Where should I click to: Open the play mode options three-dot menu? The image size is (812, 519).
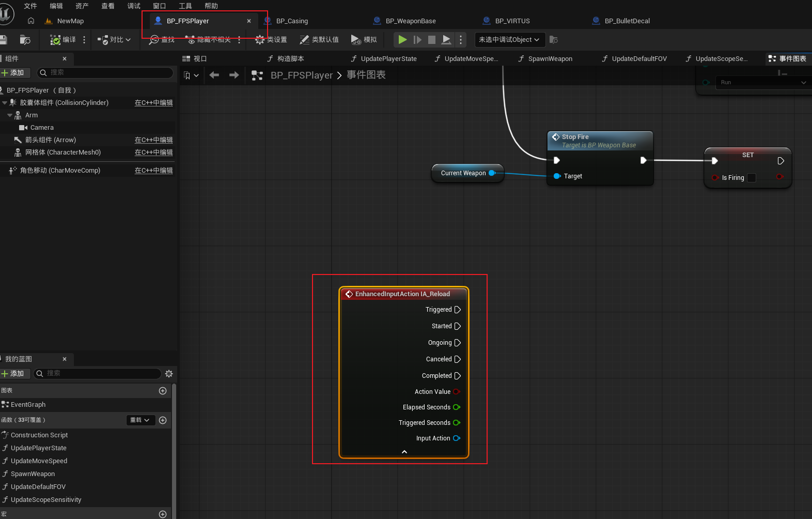pos(461,40)
